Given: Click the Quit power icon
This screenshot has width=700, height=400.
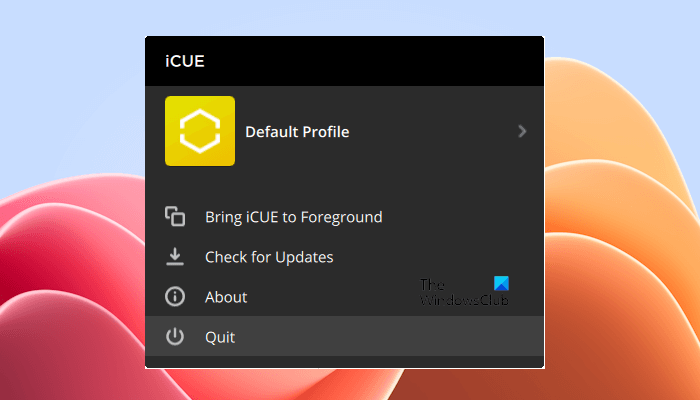Looking at the screenshot, I should pyautogui.click(x=175, y=337).
